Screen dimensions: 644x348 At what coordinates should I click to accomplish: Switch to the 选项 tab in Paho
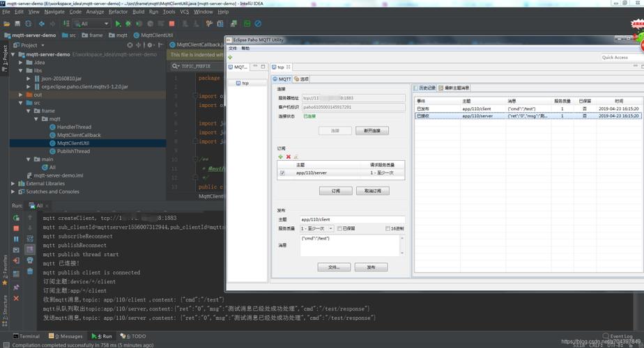tap(302, 79)
